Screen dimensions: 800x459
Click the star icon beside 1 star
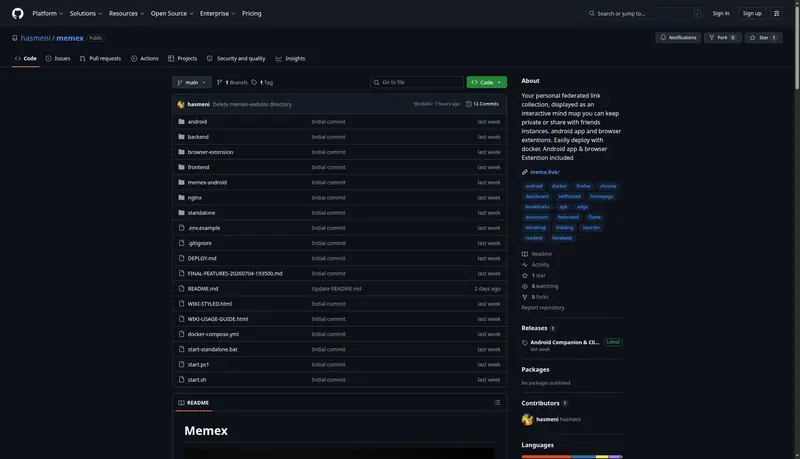tap(524, 275)
